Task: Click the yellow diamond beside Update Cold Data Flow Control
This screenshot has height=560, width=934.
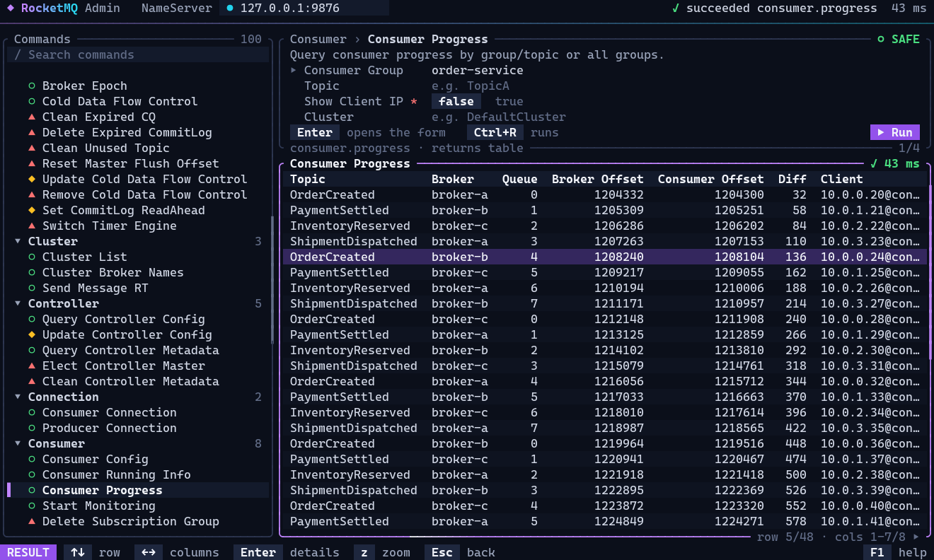Action: coord(32,180)
